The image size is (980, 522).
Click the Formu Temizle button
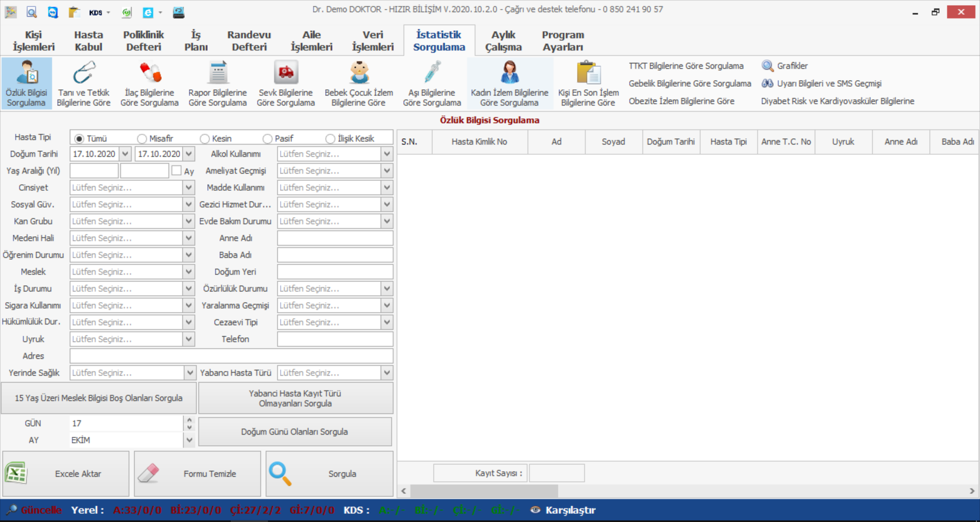pos(198,474)
